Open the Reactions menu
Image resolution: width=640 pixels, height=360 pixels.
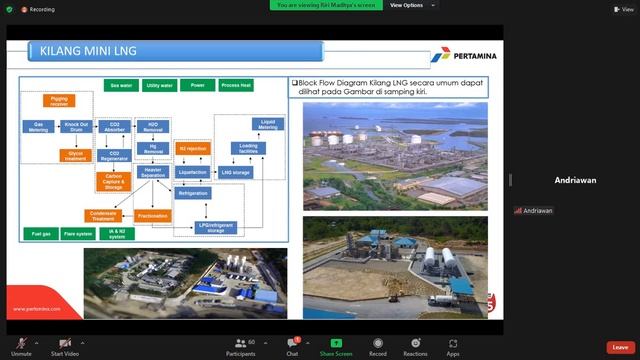(415, 347)
